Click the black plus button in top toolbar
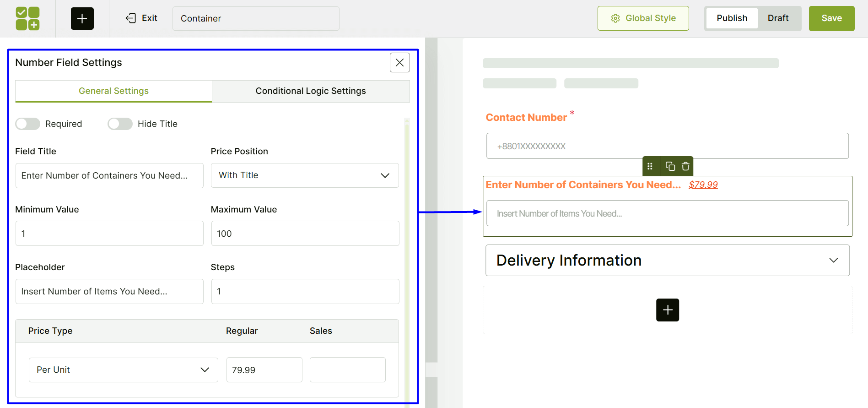The height and width of the screenshot is (408, 868). point(82,18)
